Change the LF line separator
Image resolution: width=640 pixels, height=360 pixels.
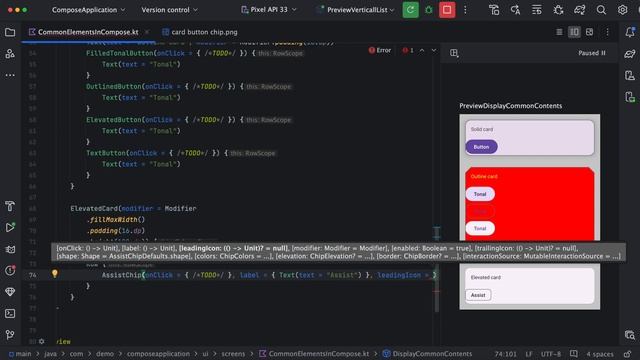(x=529, y=354)
